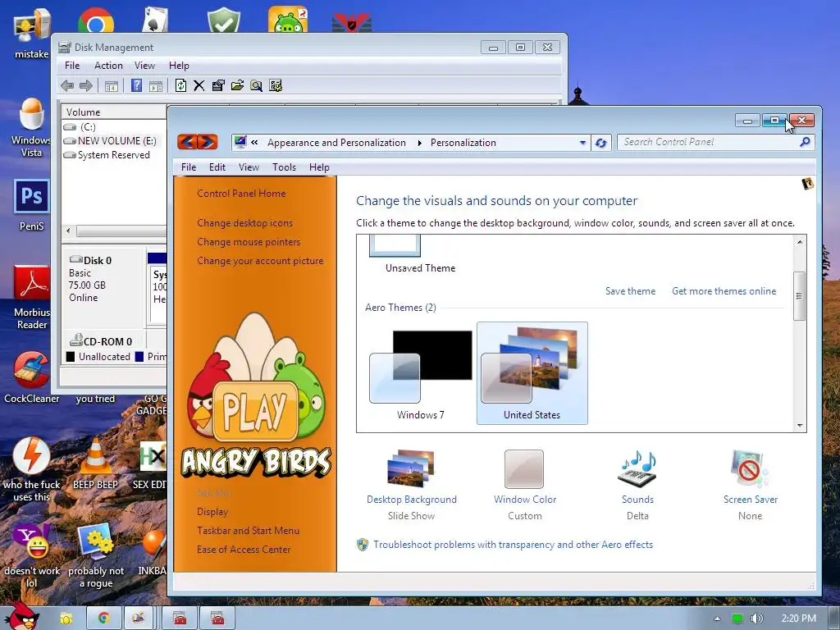
Task: Open the Edit menu in Personalization window
Action: pos(217,167)
